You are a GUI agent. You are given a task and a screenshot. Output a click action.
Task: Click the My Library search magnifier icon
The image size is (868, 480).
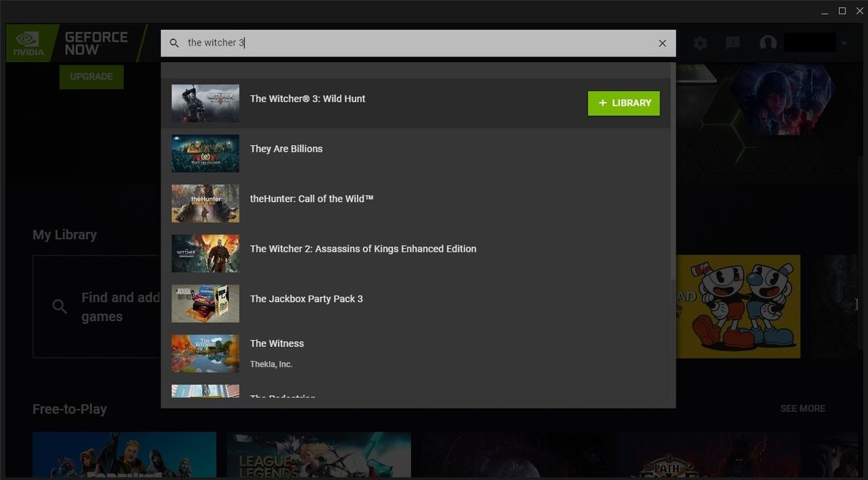[x=60, y=307]
